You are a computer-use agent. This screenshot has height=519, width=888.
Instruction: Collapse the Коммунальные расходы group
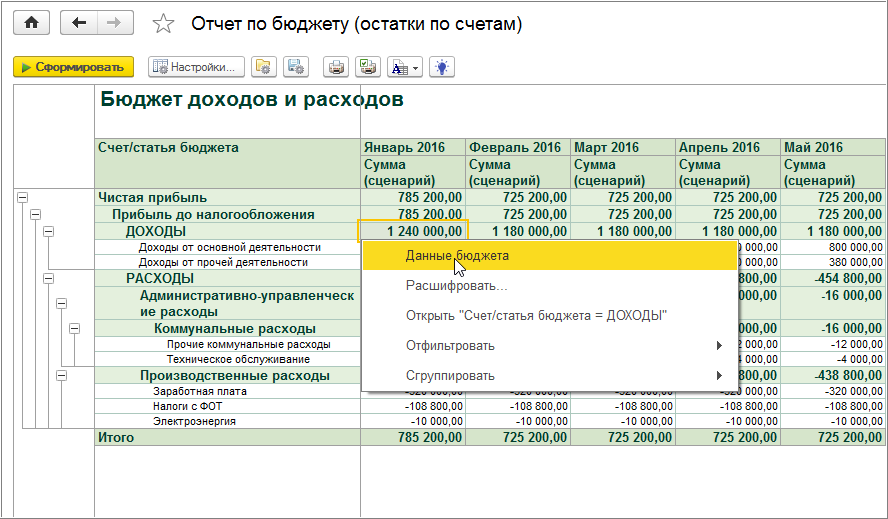(74, 328)
